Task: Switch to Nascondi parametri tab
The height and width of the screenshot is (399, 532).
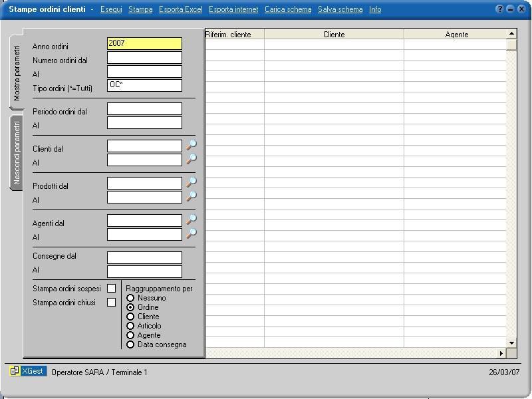Action: 17,153
